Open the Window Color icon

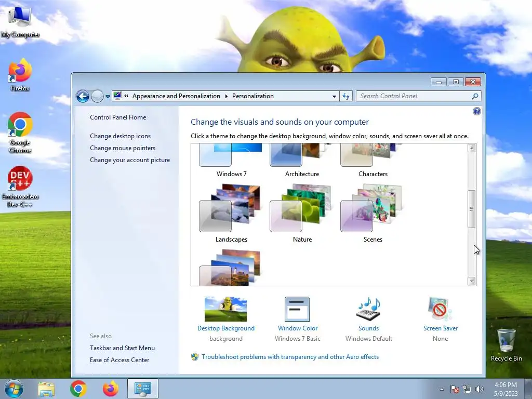tap(297, 309)
